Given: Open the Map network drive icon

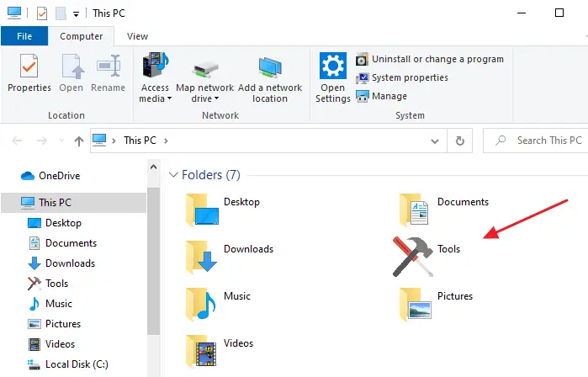Looking at the screenshot, I should point(204,70).
